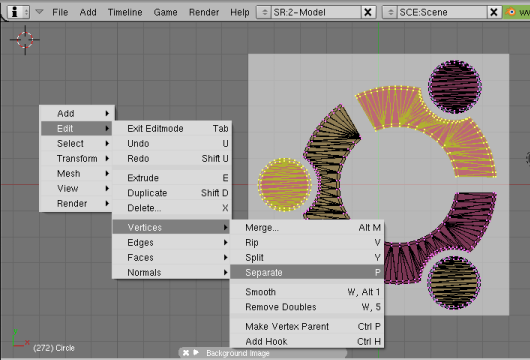This screenshot has height=360, width=530.
Task: Edit the SCE:Scene name field
Action: pos(442,13)
